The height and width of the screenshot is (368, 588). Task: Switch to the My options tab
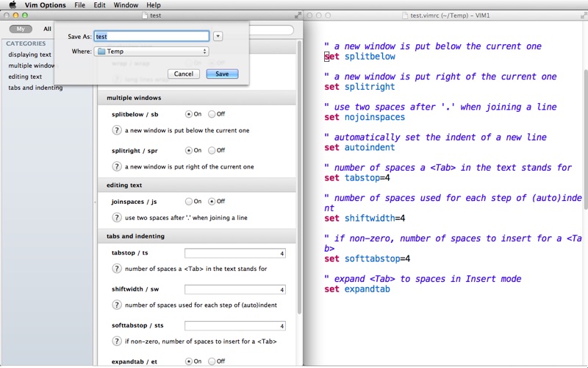pos(21,29)
